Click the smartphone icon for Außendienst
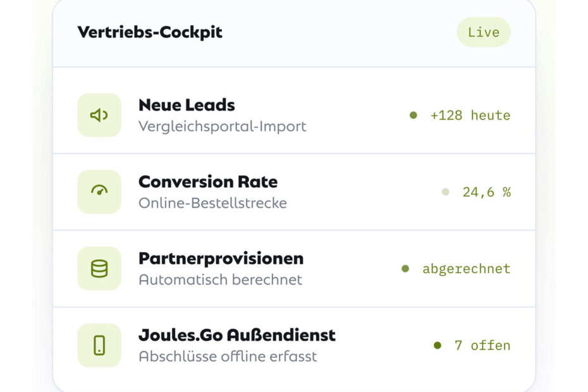Screen dimensions: 588x392 click(99, 345)
